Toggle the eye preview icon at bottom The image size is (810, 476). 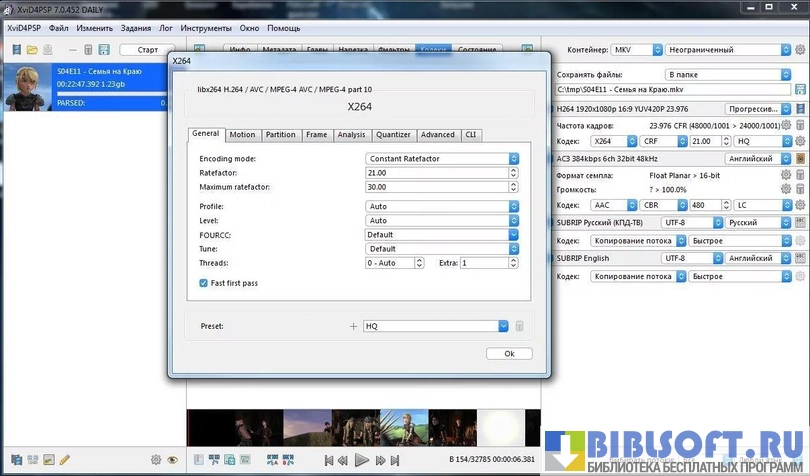[x=172, y=460]
